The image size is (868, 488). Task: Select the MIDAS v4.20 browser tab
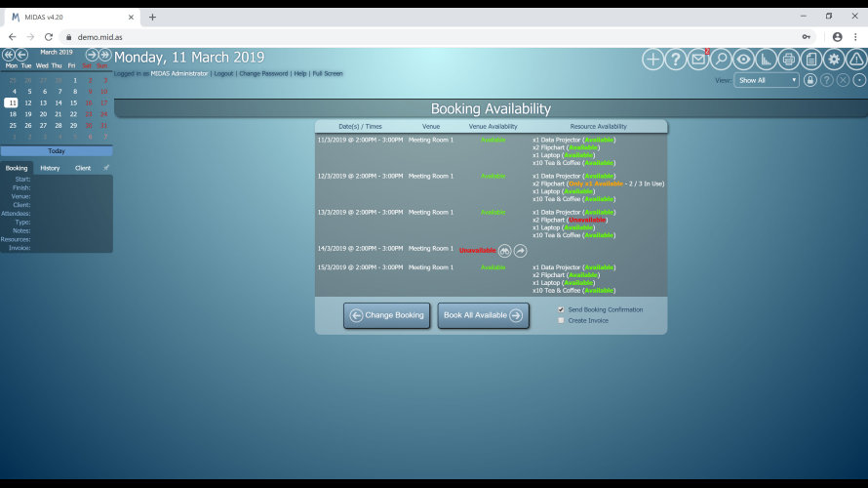(x=71, y=18)
